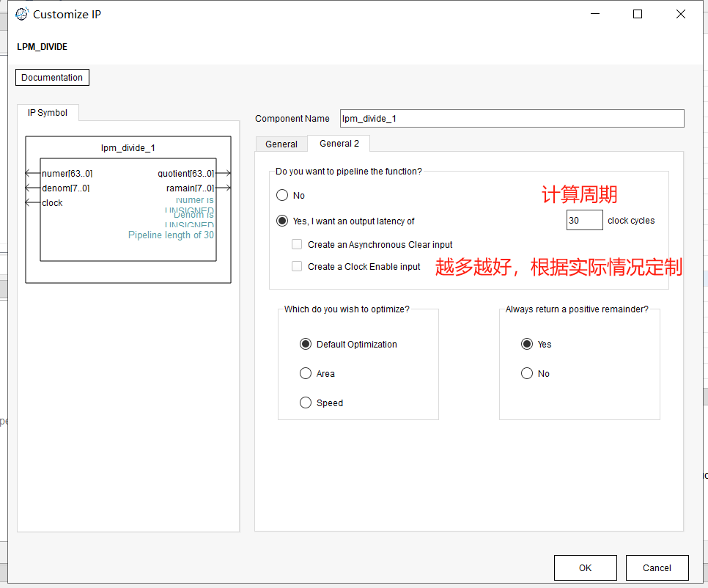The image size is (708, 588).
Task: Click the clock cycles latency field
Action: click(584, 221)
